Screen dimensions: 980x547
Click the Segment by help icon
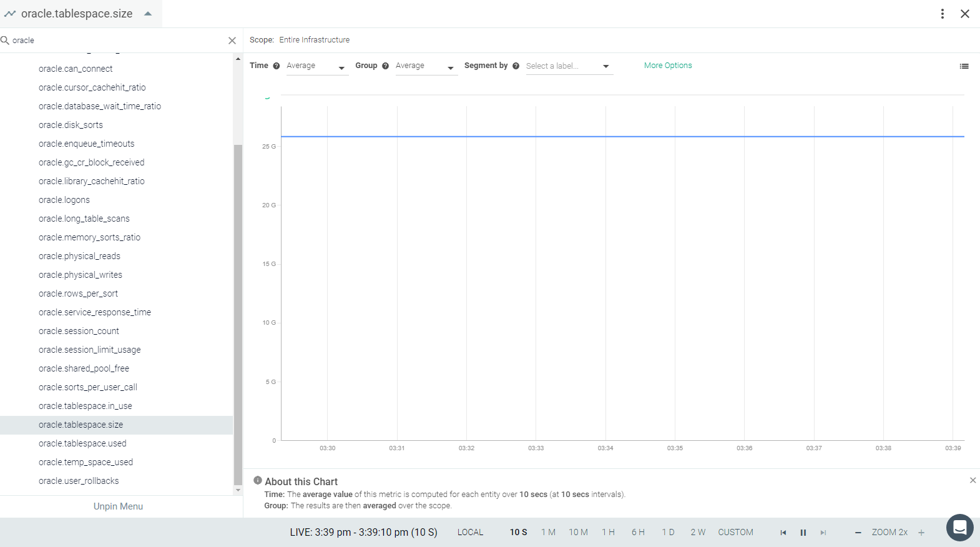click(516, 66)
